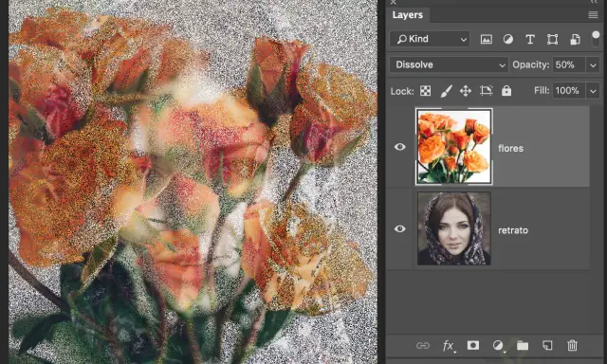The height and width of the screenshot is (364, 607).
Task: Select the flores layer thumbnail
Action: (453, 147)
